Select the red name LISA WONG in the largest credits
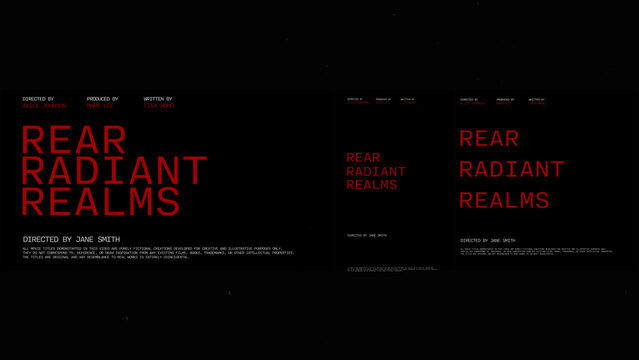 (159, 106)
